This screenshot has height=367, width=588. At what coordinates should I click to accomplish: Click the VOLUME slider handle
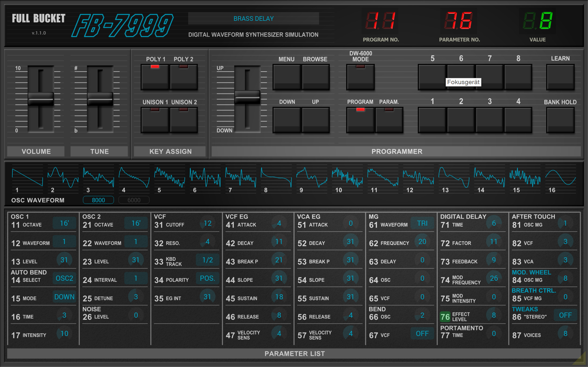41,99
